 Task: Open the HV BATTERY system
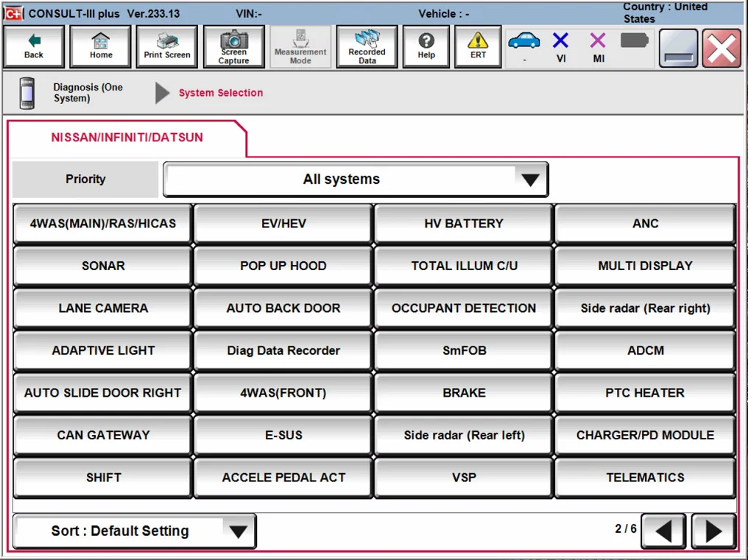point(462,223)
